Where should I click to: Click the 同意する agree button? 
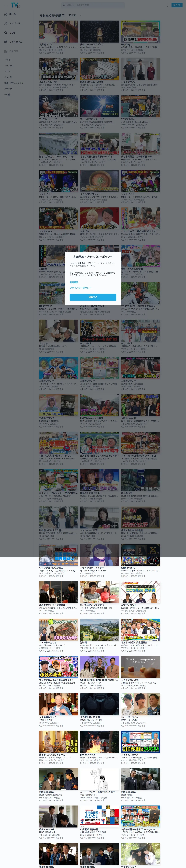point(93,297)
